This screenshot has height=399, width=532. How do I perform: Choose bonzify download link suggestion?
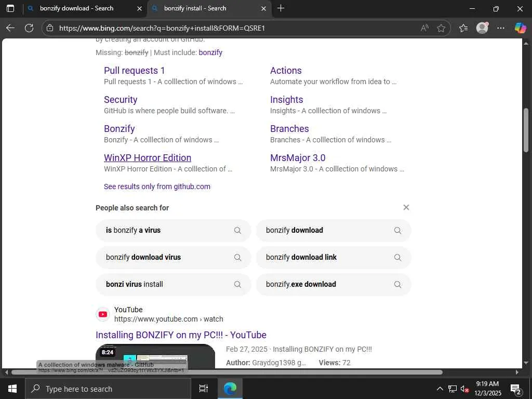tap(334, 258)
